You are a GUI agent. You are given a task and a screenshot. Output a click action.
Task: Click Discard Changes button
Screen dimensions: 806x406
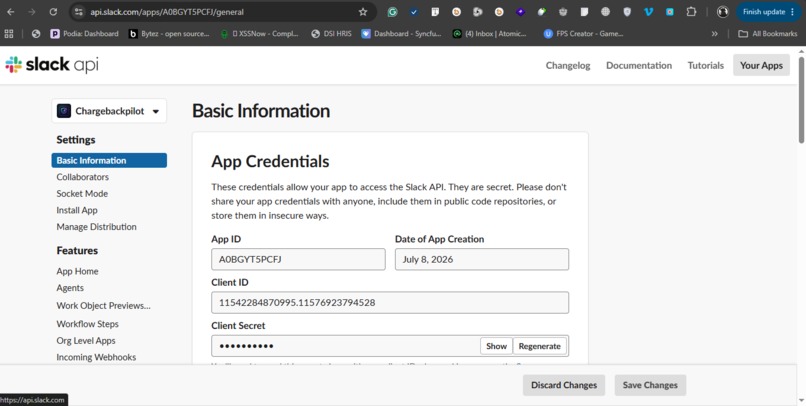(564, 385)
